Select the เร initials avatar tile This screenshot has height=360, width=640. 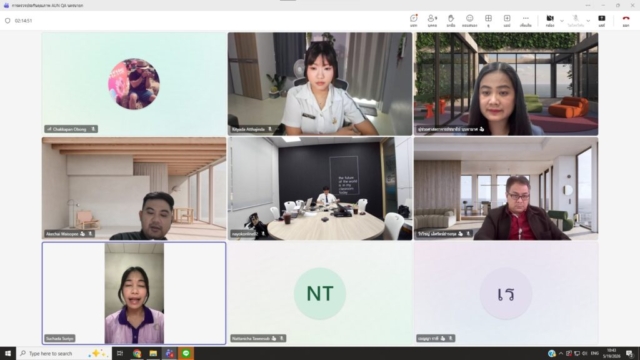tap(506, 293)
